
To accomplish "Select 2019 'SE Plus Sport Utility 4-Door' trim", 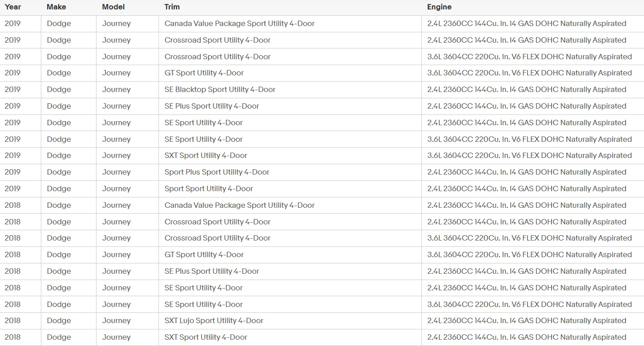I will pyautogui.click(x=212, y=106).
